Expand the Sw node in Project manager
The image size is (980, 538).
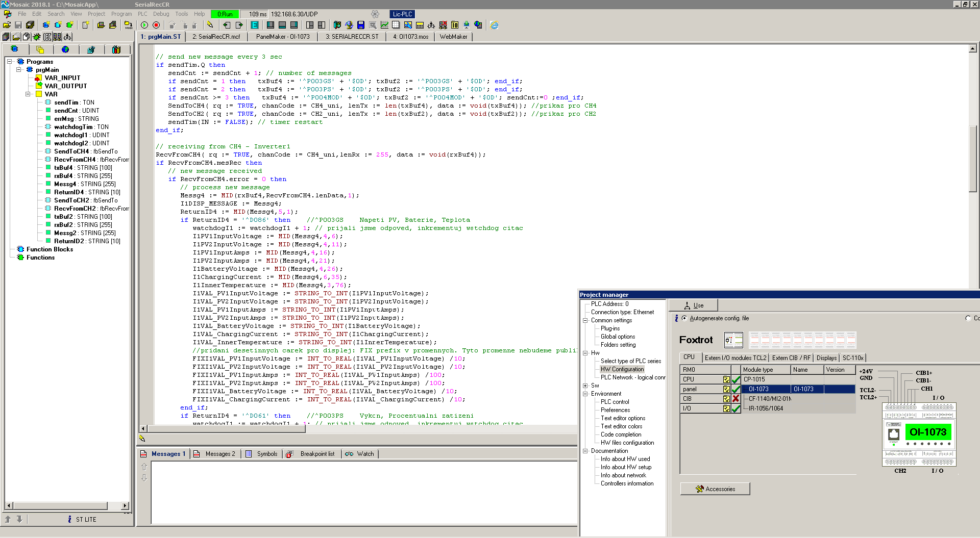585,386
